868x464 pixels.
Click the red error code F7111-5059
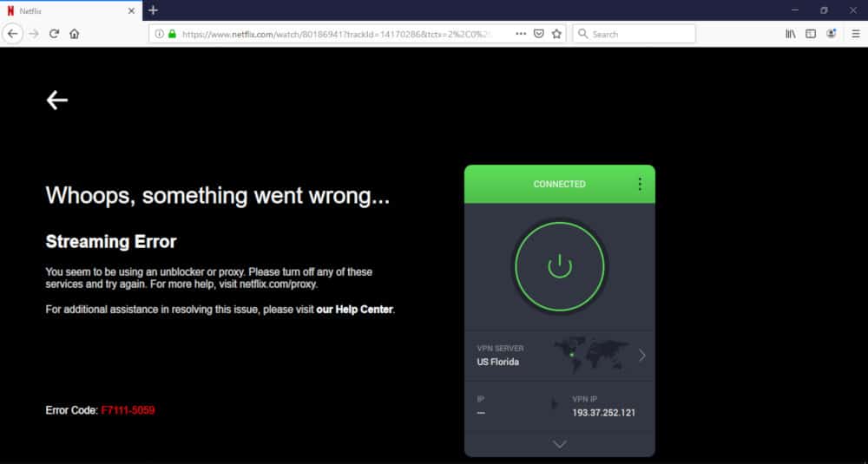(x=128, y=410)
